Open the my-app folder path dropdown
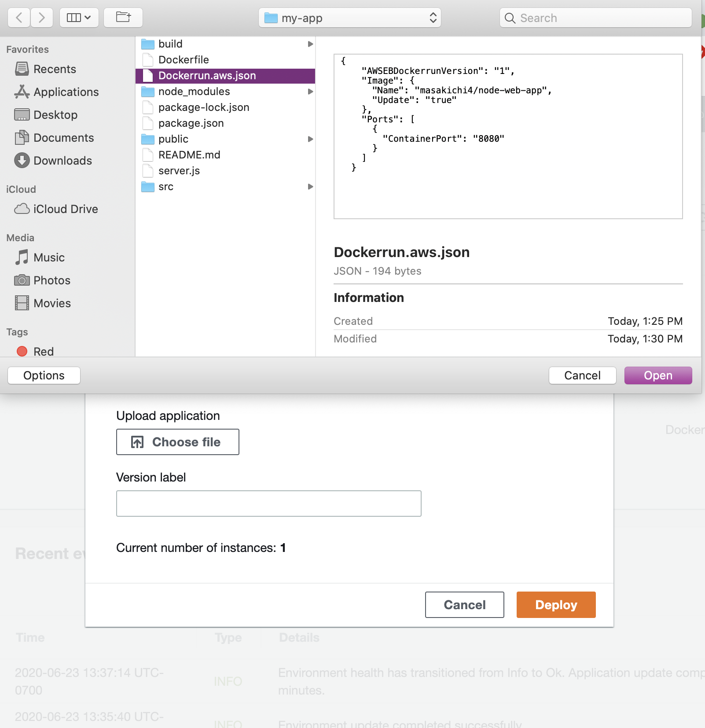705x728 pixels. click(x=349, y=18)
